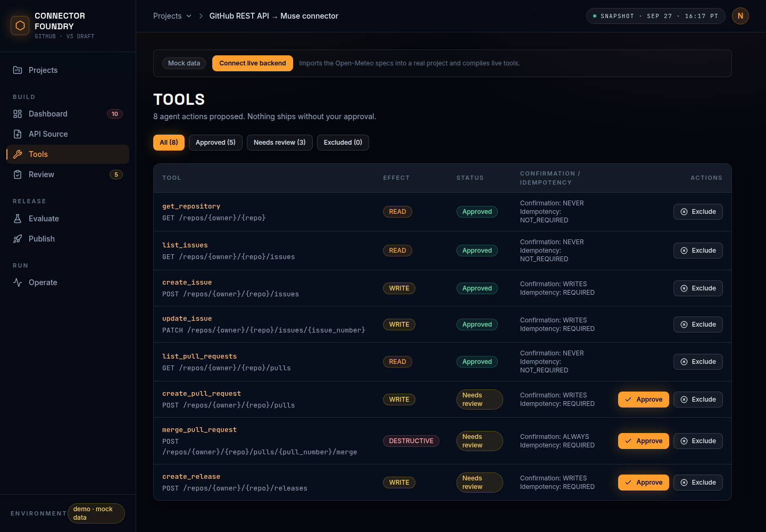Open the Operate page

(x=68, y=282)
